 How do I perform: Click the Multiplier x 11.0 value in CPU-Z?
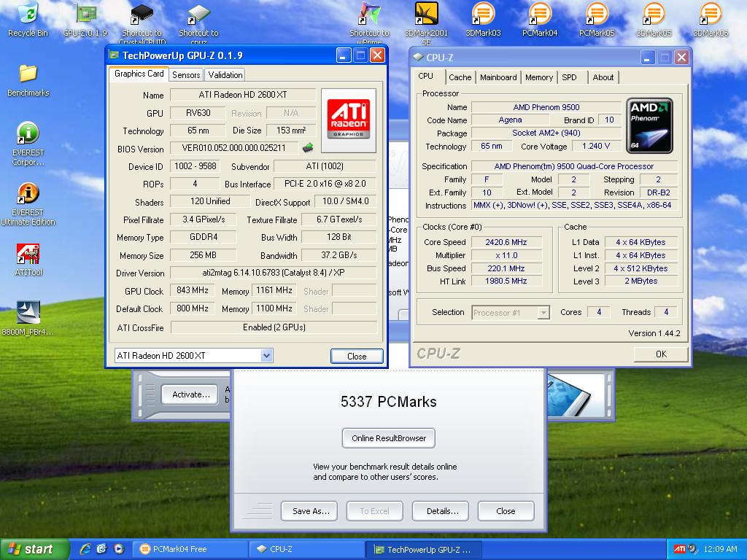point(506,255)
